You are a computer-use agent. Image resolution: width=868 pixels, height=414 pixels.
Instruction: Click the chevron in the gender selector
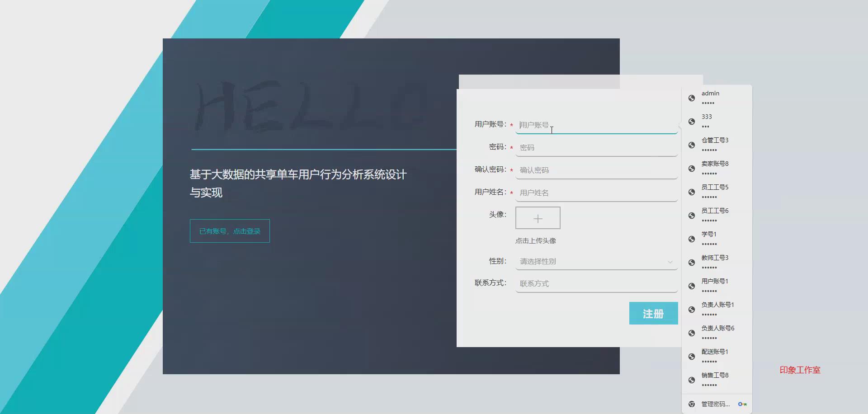670,262
